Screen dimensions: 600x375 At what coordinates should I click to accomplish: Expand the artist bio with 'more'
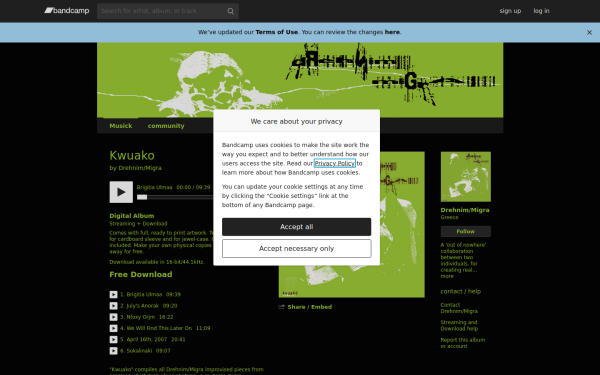pyautogui.click(x=447, y=276)
